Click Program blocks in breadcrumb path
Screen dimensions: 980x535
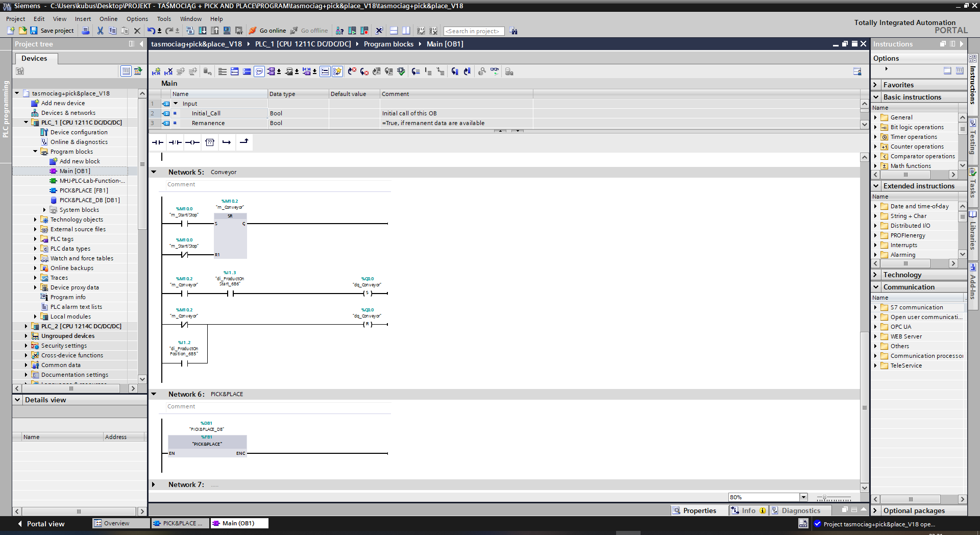coord(388,44)
